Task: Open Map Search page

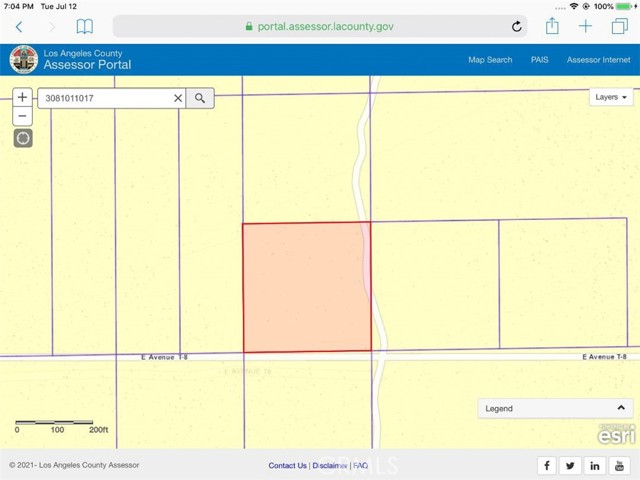Action: pos(490,60)
